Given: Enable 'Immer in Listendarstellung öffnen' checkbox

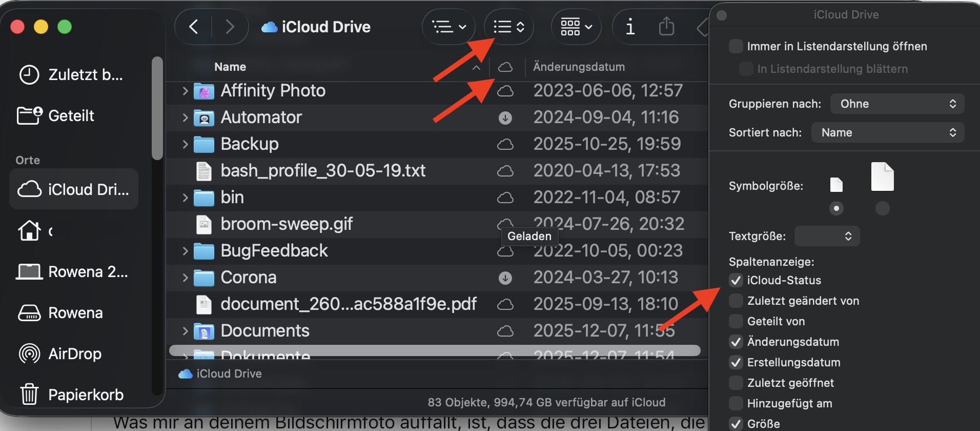Looking at the screenshot, I should coord(736,46).
